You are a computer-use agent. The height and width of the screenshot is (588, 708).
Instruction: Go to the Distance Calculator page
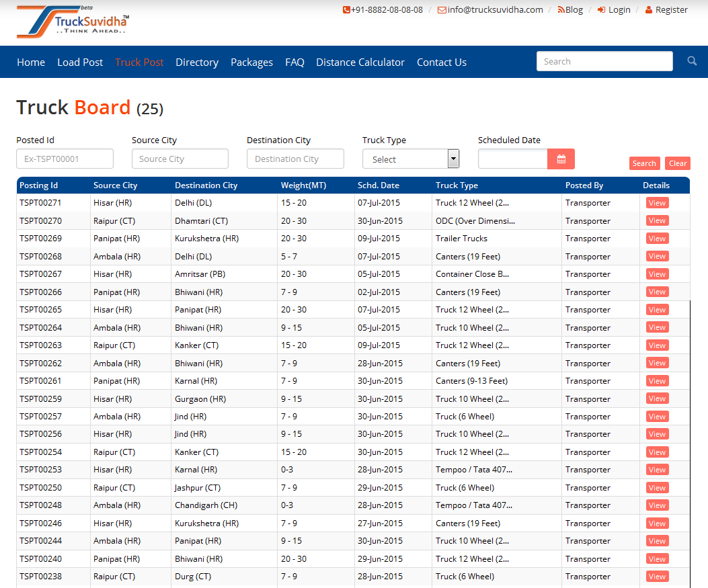click(x=360, y=62)
